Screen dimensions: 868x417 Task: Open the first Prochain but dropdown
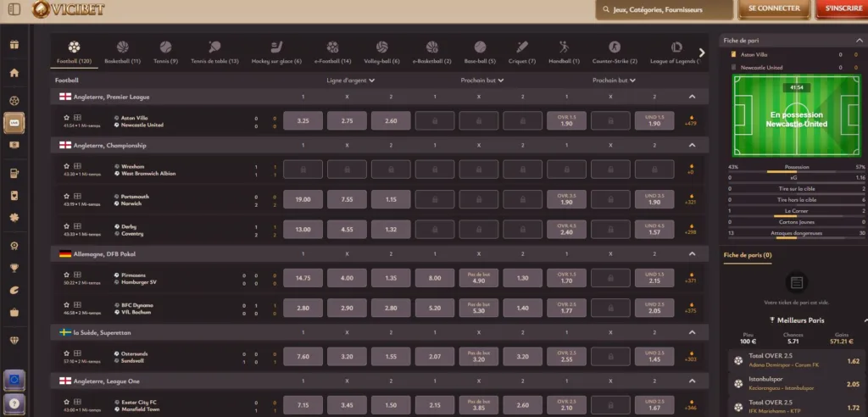[482, 81]
